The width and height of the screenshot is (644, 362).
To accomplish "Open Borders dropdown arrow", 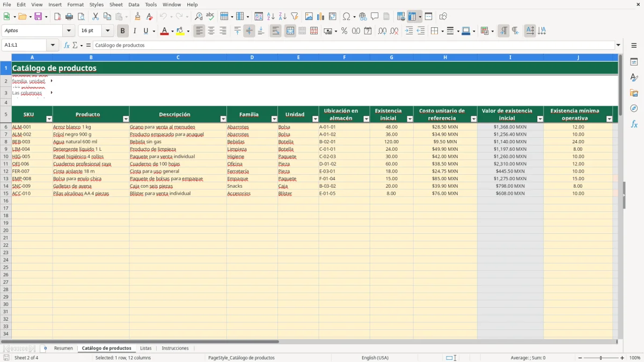I will click(x=442, y=31).
